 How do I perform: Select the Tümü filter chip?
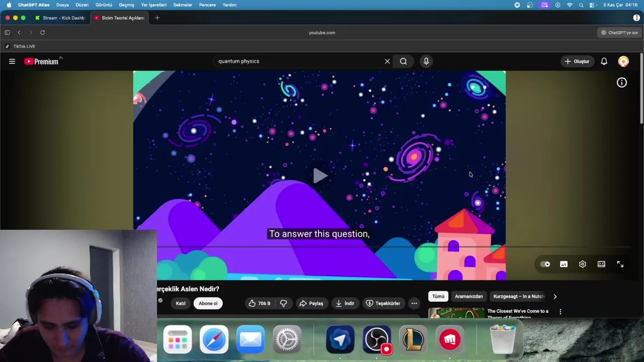coord(438,296)
